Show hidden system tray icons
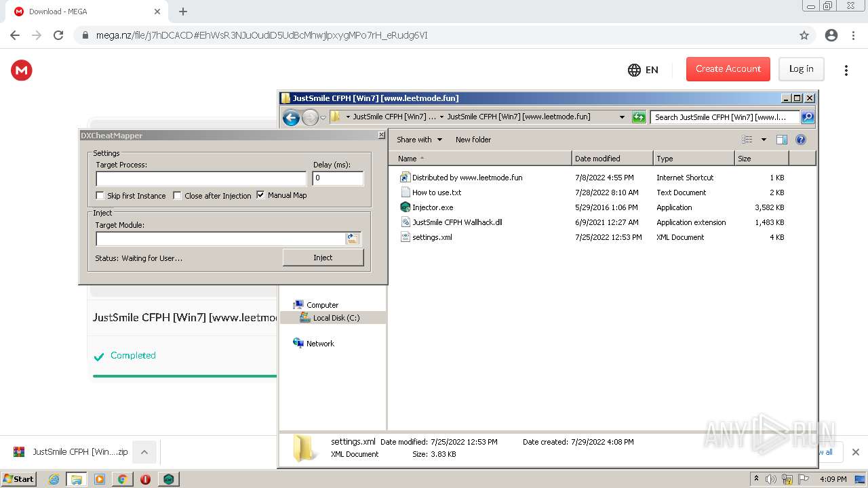 [x=757, y=479]
